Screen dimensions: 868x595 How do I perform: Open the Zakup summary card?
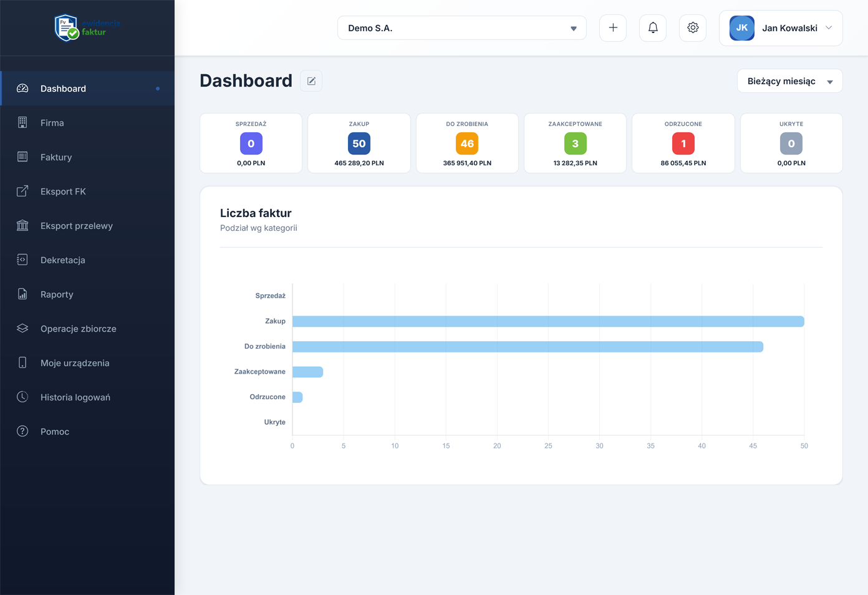tap(359, 143)
